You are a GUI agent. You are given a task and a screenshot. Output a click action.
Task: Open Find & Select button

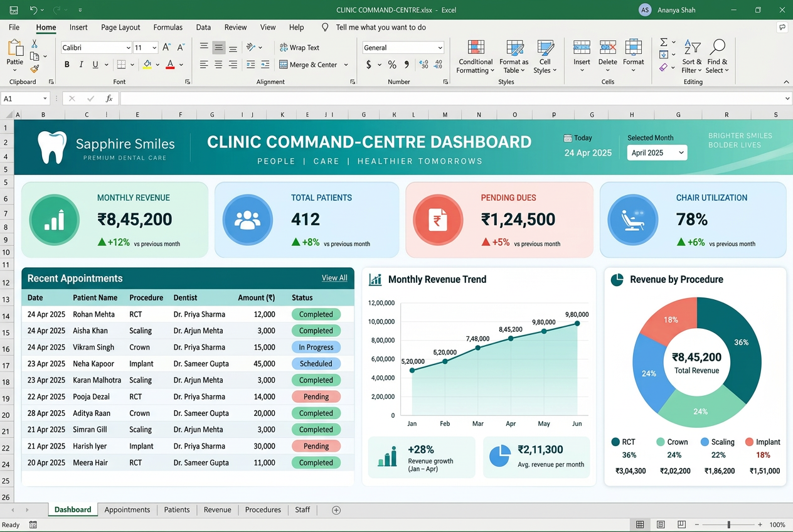click(717, 56)
